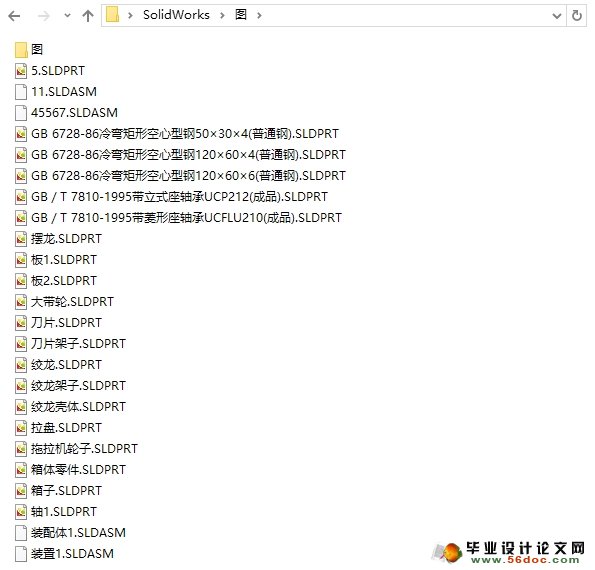Viewport: 595px width, 570px height.
Task: Select file name 绞龙架子.SLDPRT
Action: click(79, 386)
